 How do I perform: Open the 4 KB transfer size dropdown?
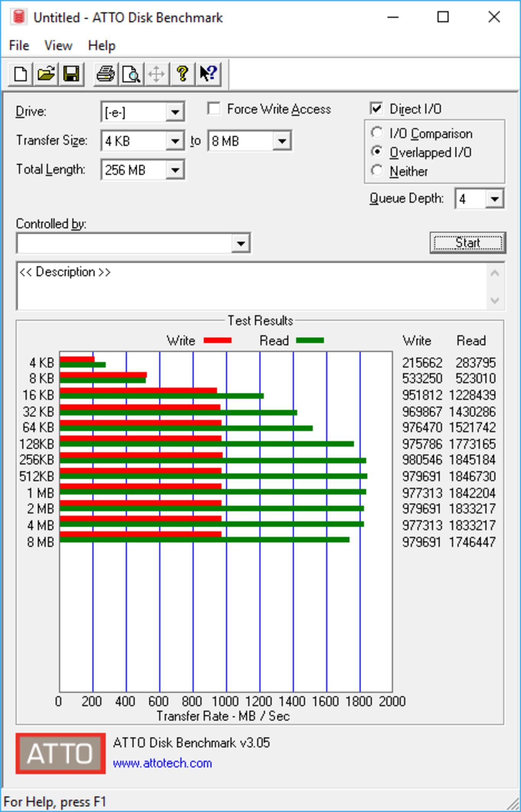pyautogui.click(x=175, y=141)
